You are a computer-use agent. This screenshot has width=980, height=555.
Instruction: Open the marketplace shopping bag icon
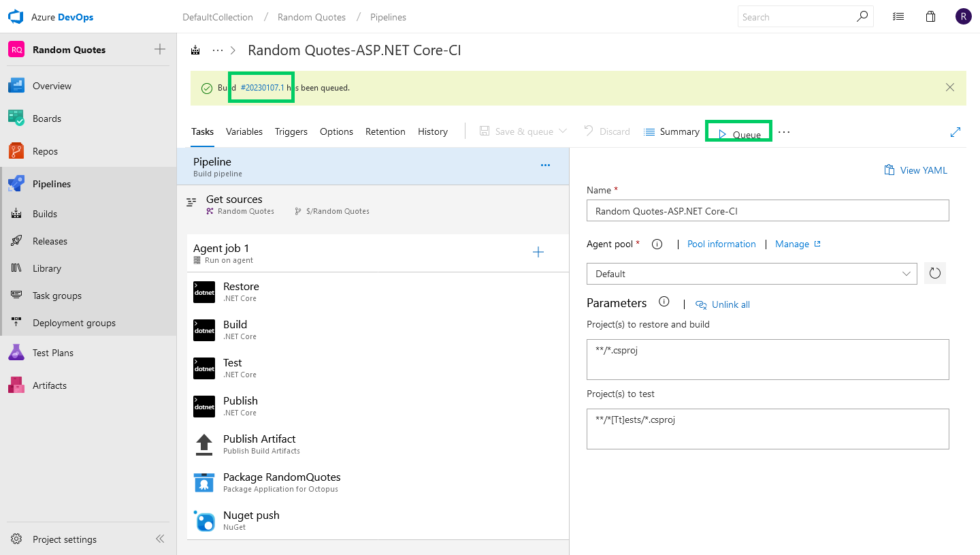pyautogui.click(x=931, y=16)
